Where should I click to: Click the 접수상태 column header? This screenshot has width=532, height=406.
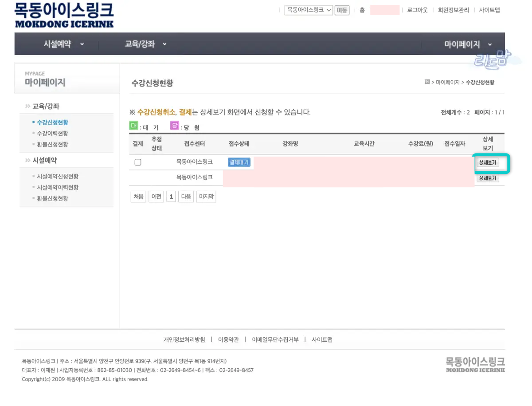(239, 144)
